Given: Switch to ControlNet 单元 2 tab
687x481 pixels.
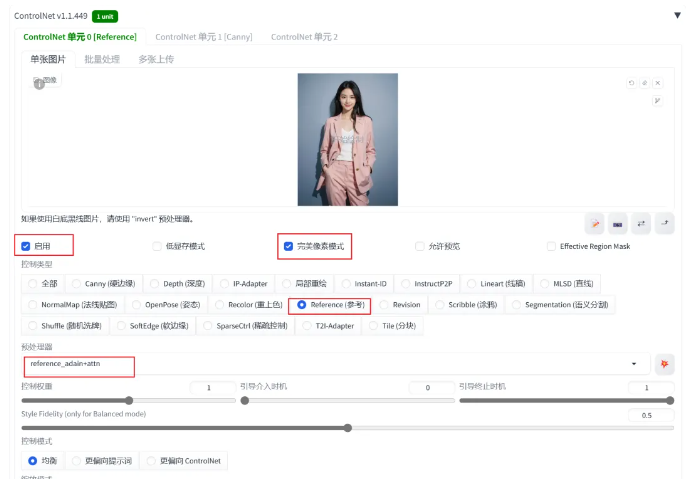Looking at the screenshot, I should 304,37.
